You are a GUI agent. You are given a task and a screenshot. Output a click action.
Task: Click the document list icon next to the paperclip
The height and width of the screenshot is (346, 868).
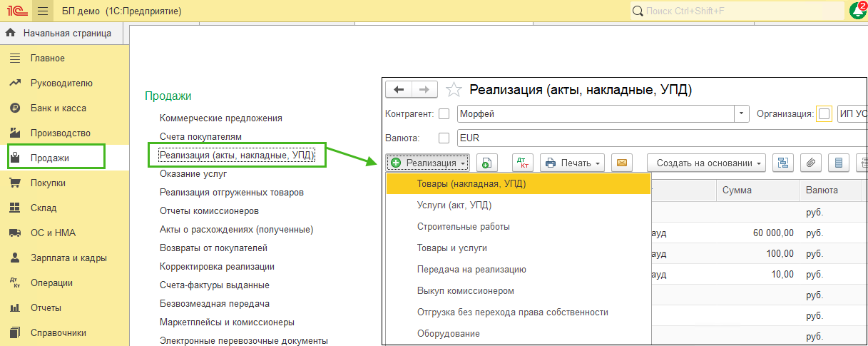tap(838, 163)
